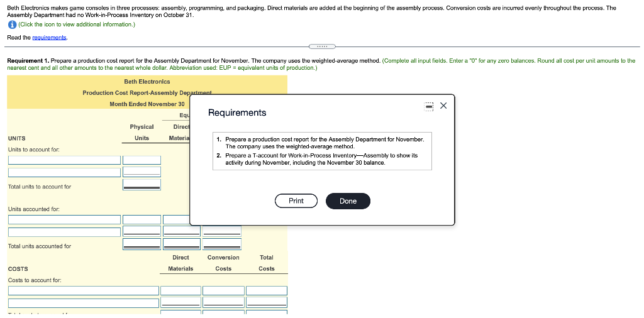
Task: Close the Requirements dialog with the X
Action: point(443,106)
